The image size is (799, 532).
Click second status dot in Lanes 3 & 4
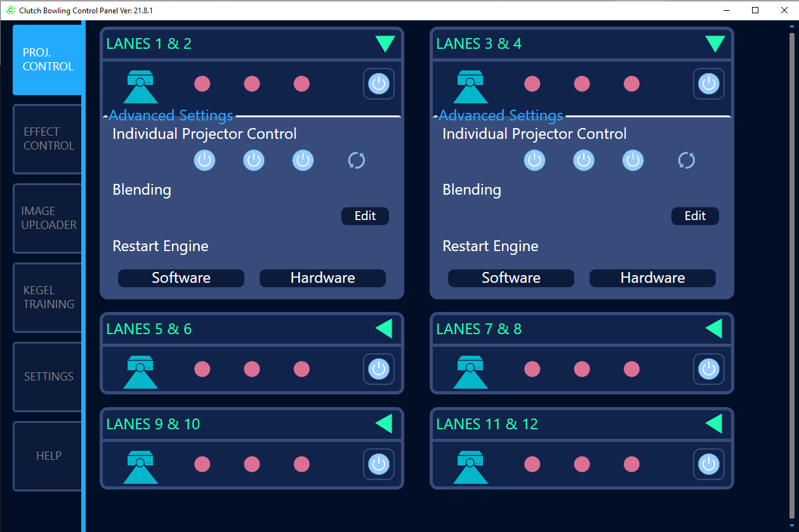(582, 84)
